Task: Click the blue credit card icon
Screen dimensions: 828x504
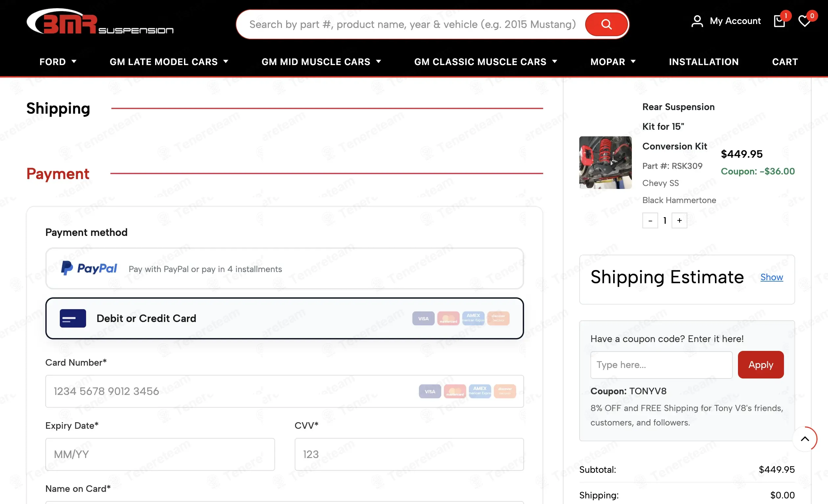Action: pyautogui.click(x=73, y=318)
